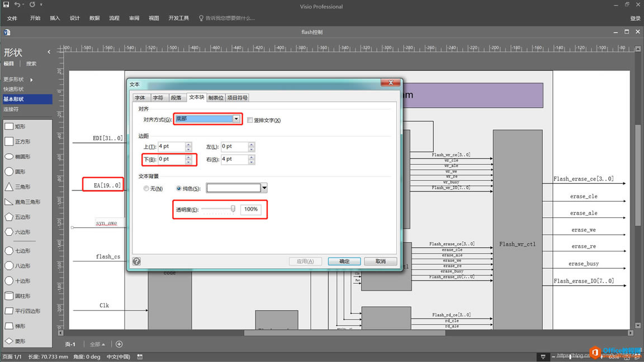Select the 矩形 rectangle shape stencil
Viewport: 644px width, 362px height.
click(9, 127)
